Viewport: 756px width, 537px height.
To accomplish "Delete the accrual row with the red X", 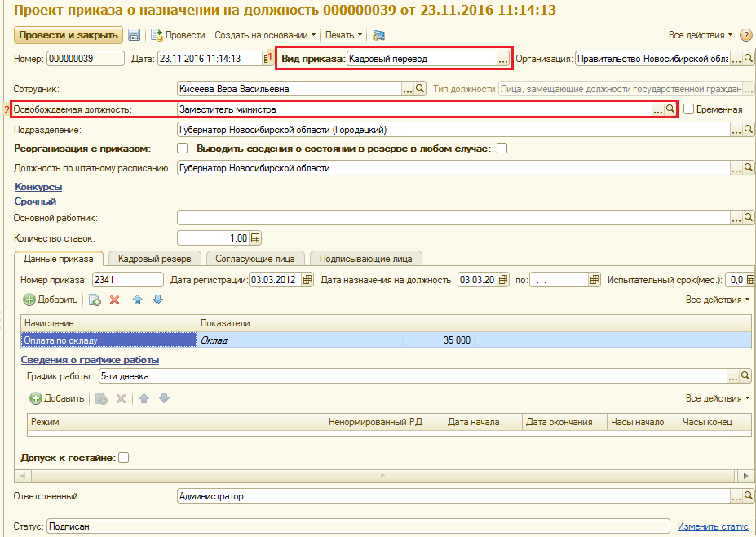I will click(x=114, y=300).
